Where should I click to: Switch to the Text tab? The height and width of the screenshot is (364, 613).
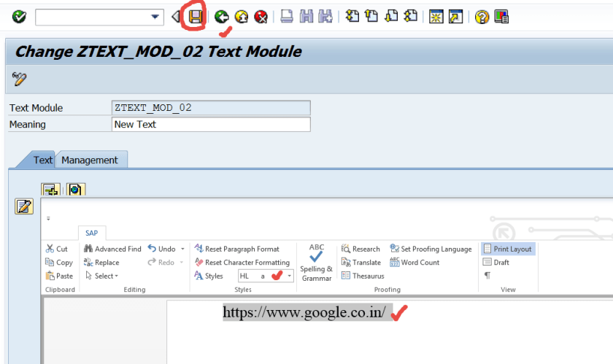(x=42, y=160)
